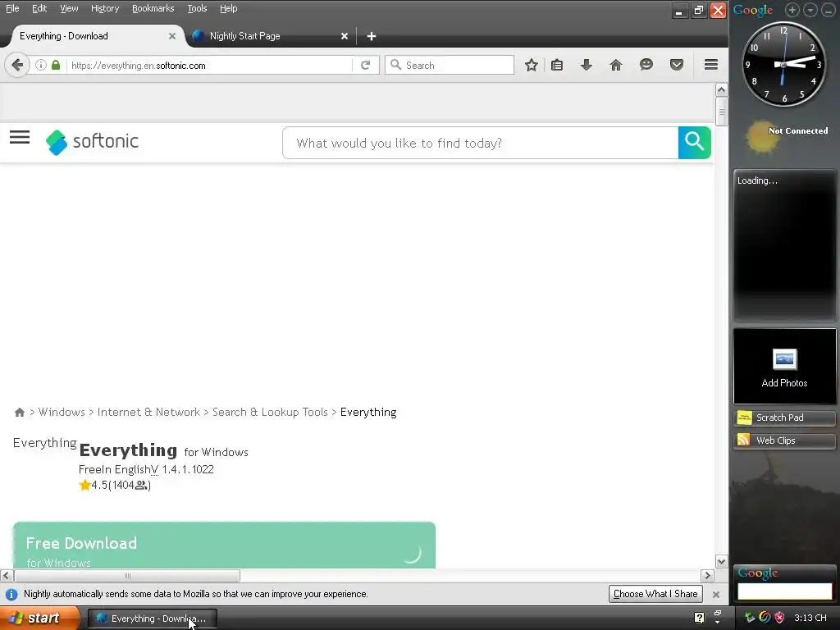
Task: Open the Bookmarks menu
Action: tap(153, 8)
